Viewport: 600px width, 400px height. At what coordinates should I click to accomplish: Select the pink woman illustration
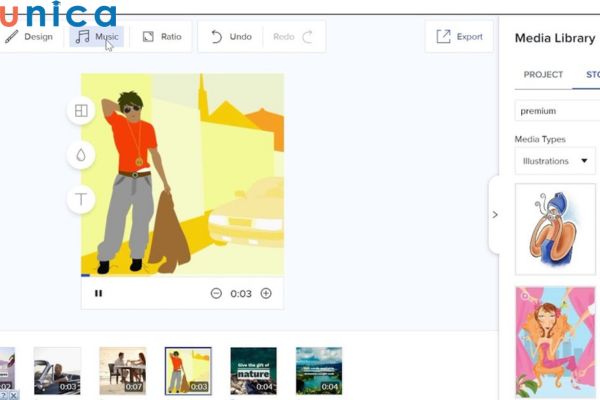click(555, 342)
